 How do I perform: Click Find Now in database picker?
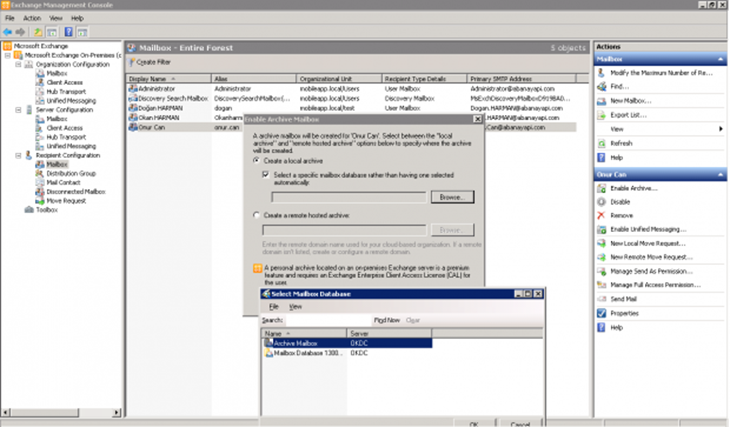(387, 320)
